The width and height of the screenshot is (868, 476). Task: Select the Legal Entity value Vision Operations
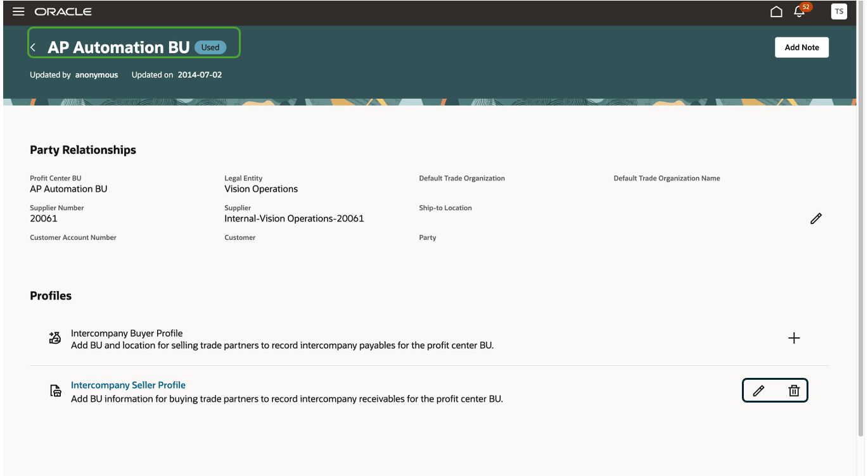click(x=261, y=189)
